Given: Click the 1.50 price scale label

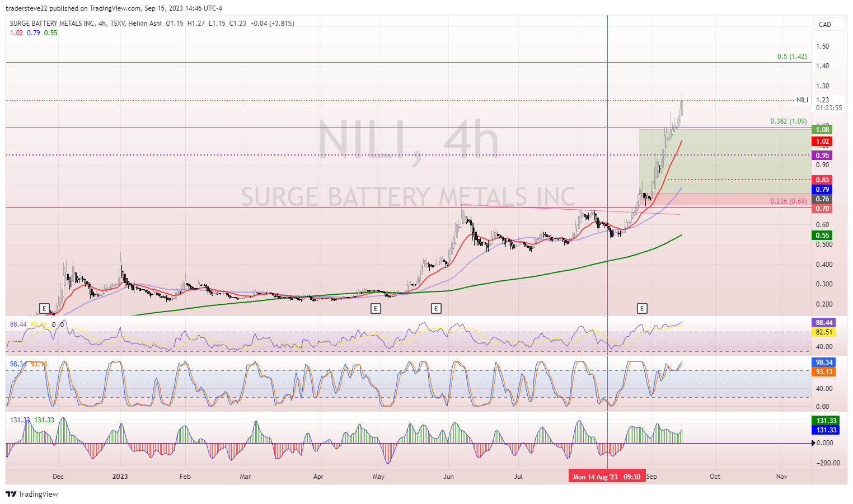Looking at the screenshot, I should click(822, 46).
